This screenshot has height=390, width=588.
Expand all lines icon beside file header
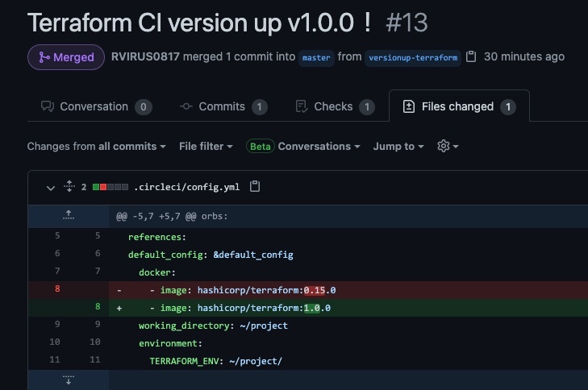(x=69, y=187)
